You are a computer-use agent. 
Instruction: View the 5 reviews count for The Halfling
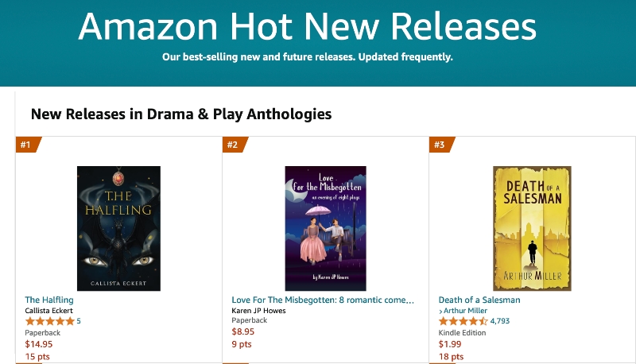coord(79,321)
